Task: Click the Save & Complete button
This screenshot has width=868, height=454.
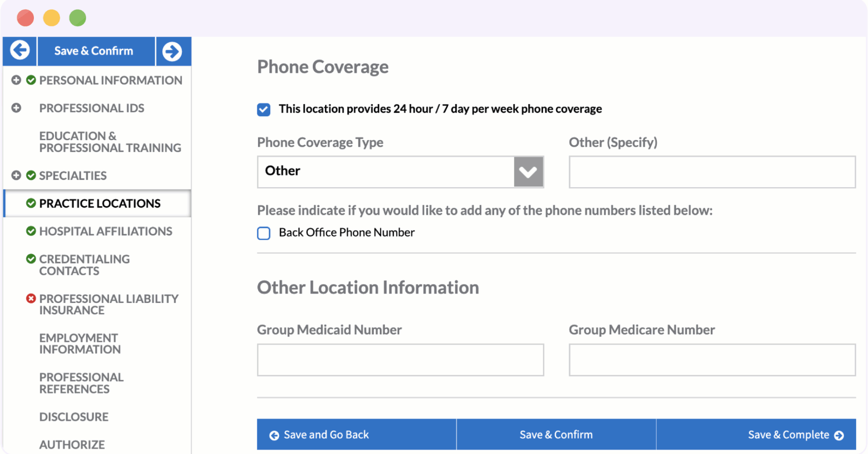Action: click(x=796, y=435)
